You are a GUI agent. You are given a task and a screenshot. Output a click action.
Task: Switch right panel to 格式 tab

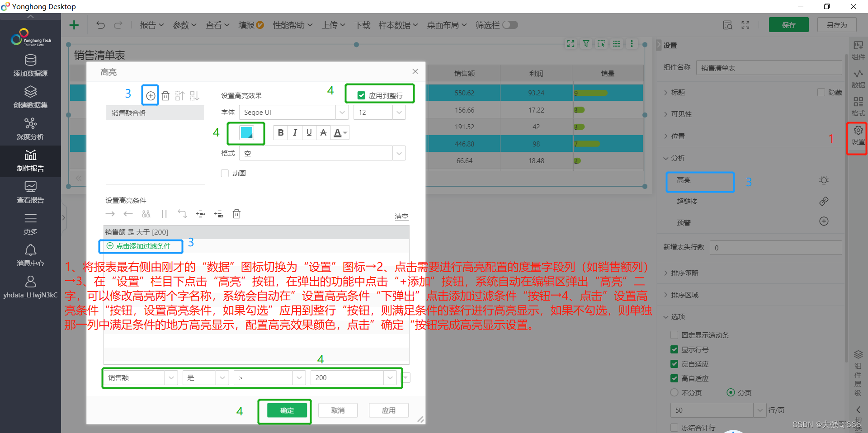858,107
